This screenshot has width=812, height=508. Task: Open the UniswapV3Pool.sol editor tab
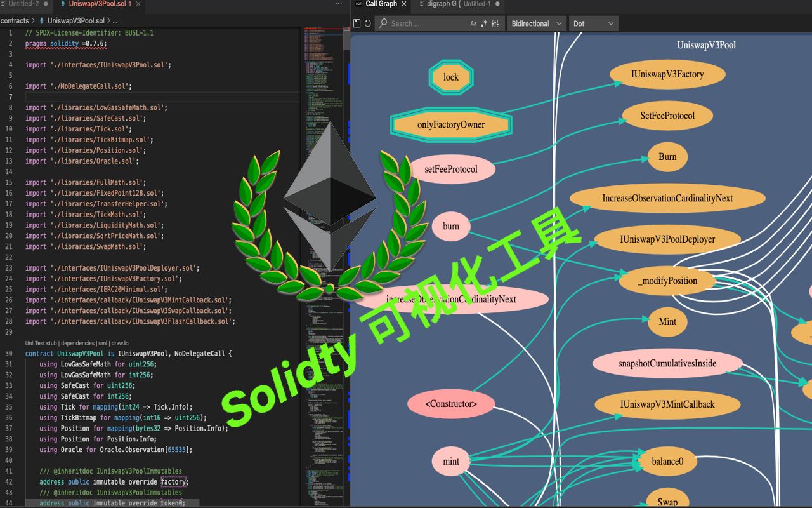(100, 4)
